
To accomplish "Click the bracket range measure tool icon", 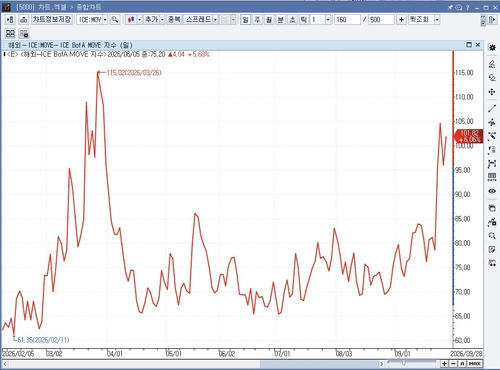I will pyautogui.click(x=492, y=164).
